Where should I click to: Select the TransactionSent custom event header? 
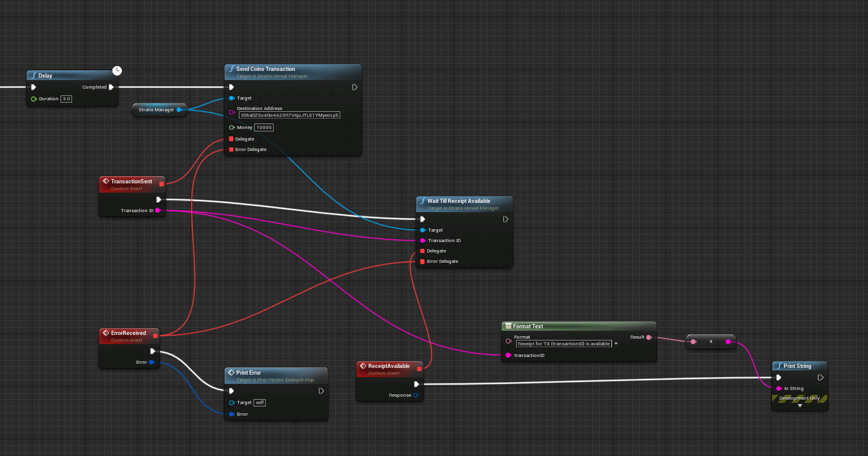133,184
